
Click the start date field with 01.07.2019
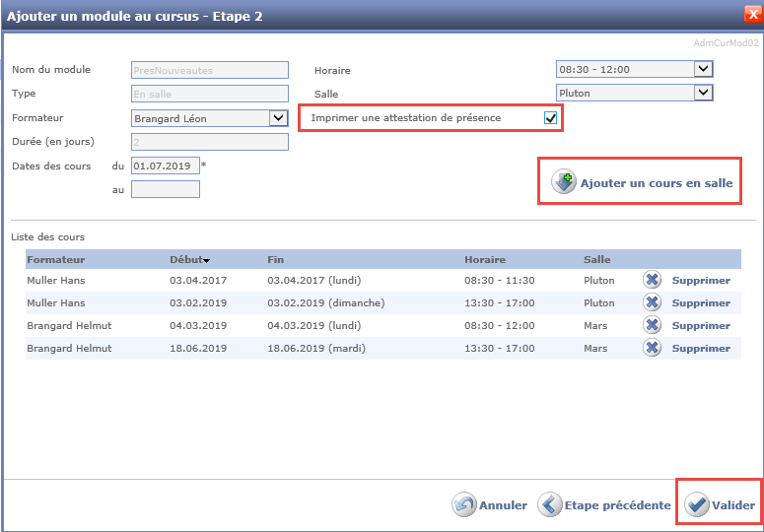coord(165,166)
